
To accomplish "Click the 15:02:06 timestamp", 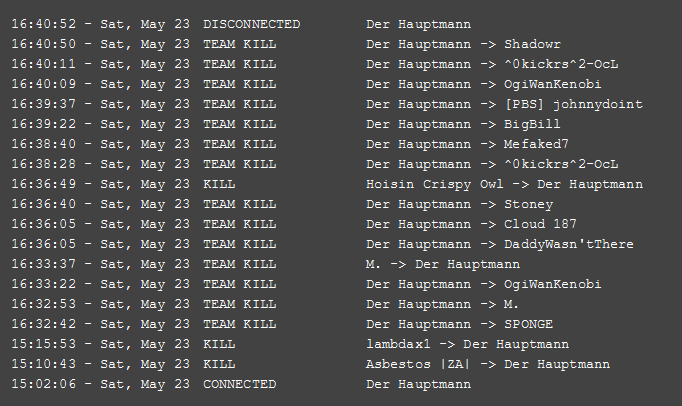I will (x=43, y=384).
